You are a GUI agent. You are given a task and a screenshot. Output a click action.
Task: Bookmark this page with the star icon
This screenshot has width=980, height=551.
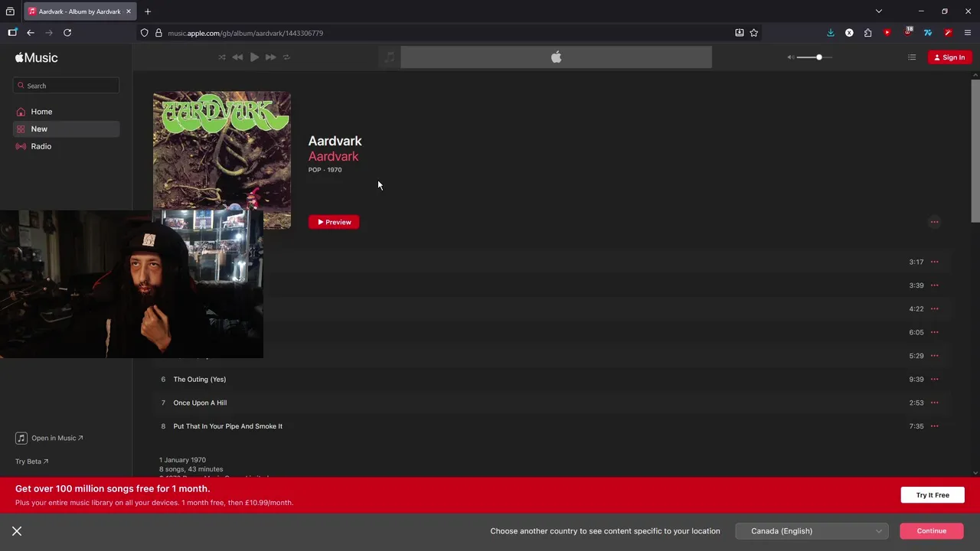pyautogui.click(x=754, y=33)
